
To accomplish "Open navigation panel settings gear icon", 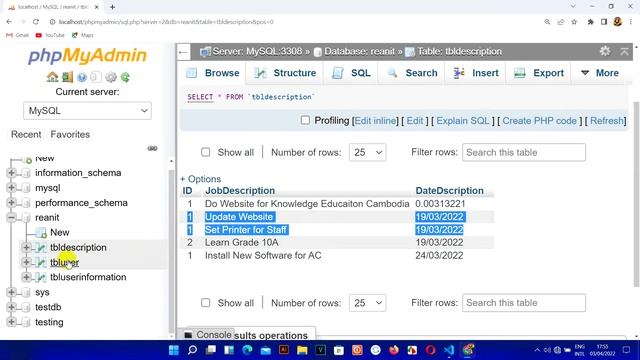I will [x=111, y=77].
